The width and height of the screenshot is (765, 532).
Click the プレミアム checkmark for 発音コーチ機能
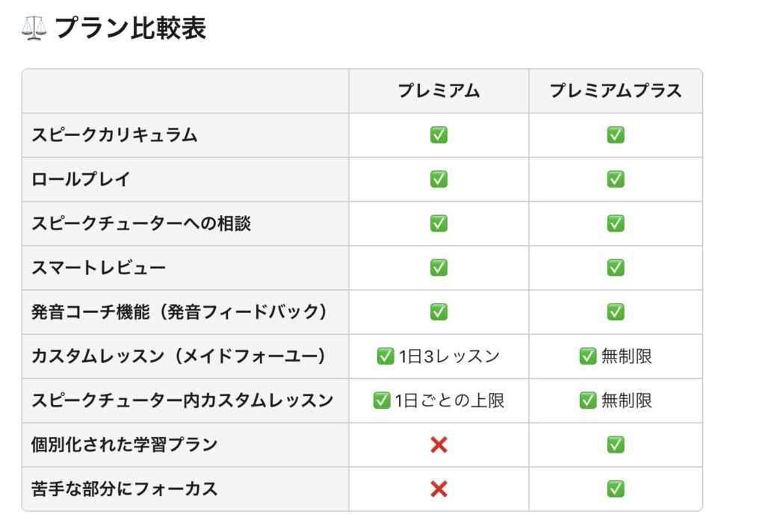point(439,312)
